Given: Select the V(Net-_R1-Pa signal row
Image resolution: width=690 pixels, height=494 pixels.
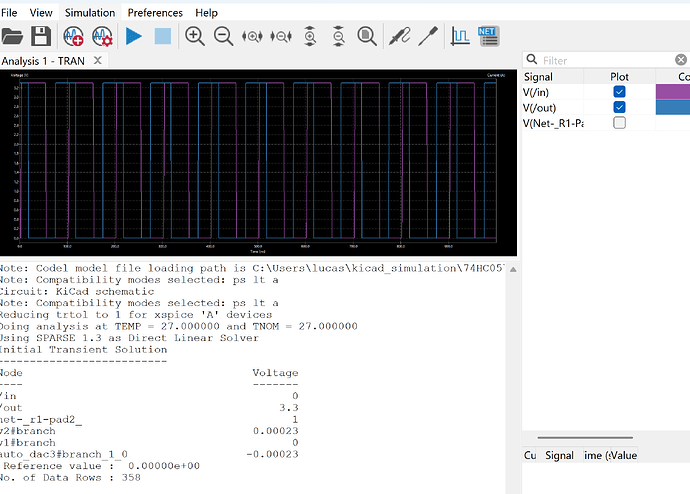Looking at the screenshot, I should tap(606, 123).
